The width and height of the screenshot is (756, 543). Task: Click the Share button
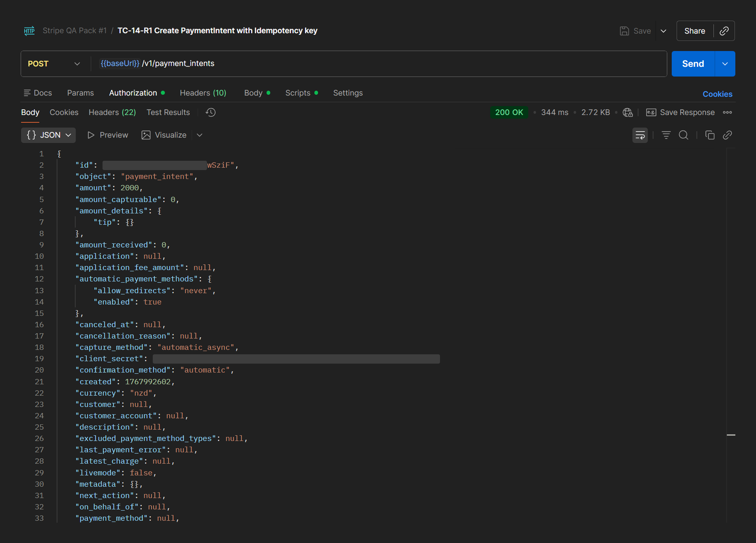(x=695, y=31)
